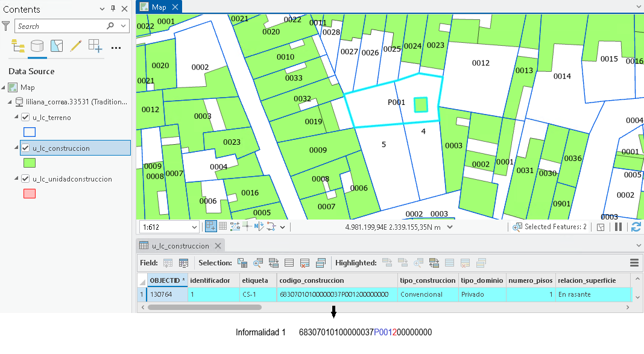
Task: Select List By Selection icon
Action: pos(56,46)
